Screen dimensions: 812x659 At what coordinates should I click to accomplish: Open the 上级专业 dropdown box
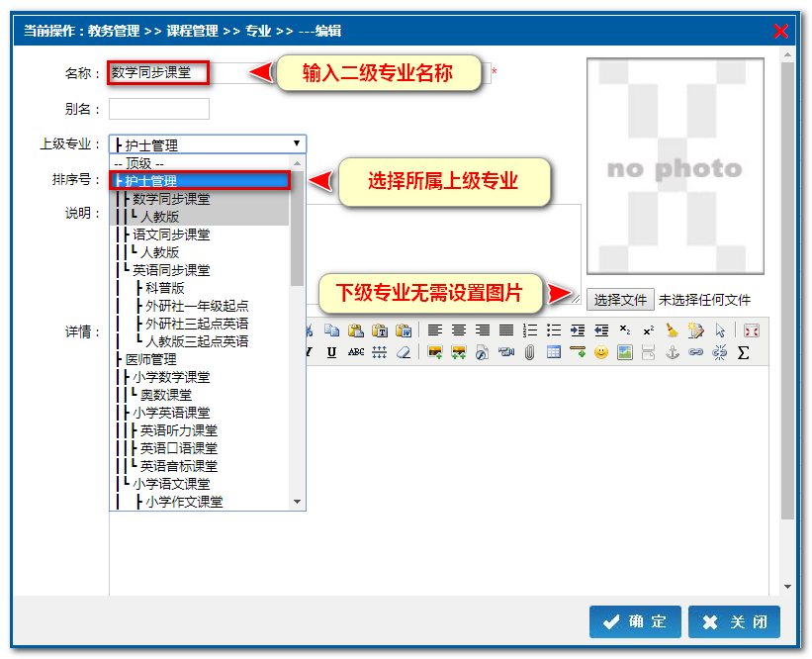click(207, 144)
